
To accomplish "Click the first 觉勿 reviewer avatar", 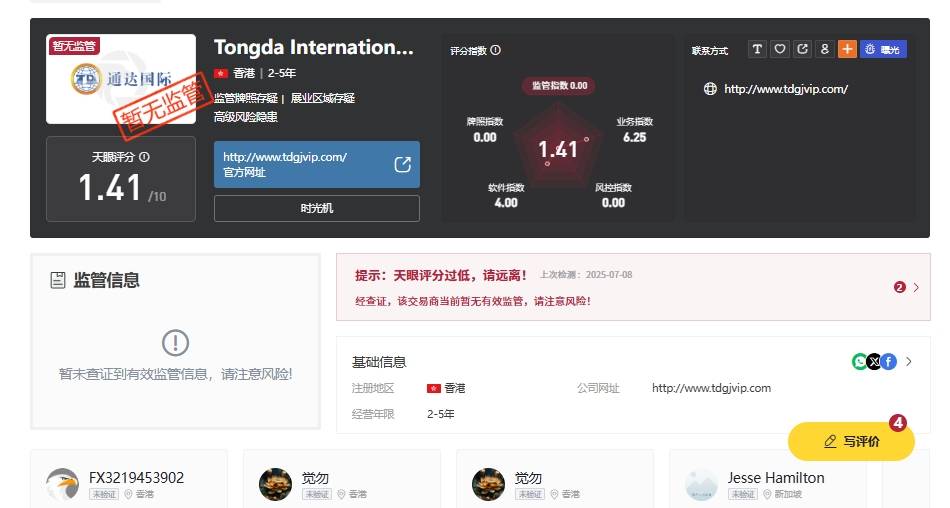I will (x=276, y=484).
